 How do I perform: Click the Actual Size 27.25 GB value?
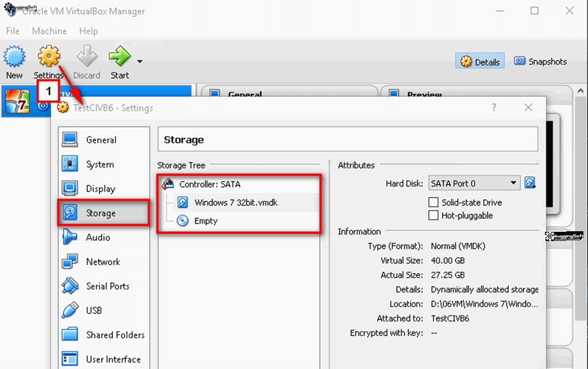pos(447,275)
